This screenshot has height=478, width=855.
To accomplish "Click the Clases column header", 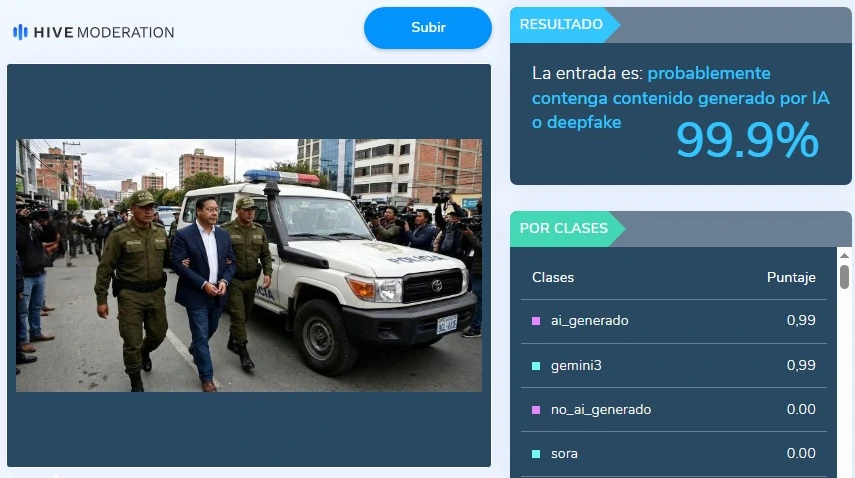I will click(x=553, y=277).
